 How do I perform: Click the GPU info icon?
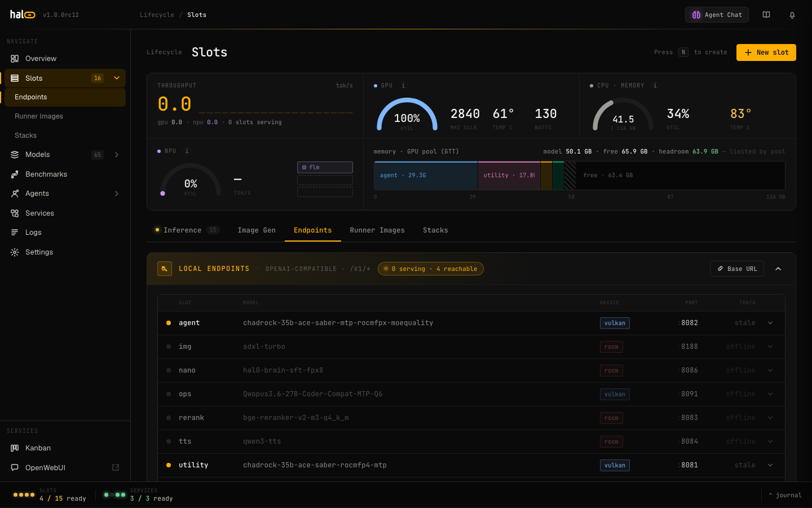point(403,86)
